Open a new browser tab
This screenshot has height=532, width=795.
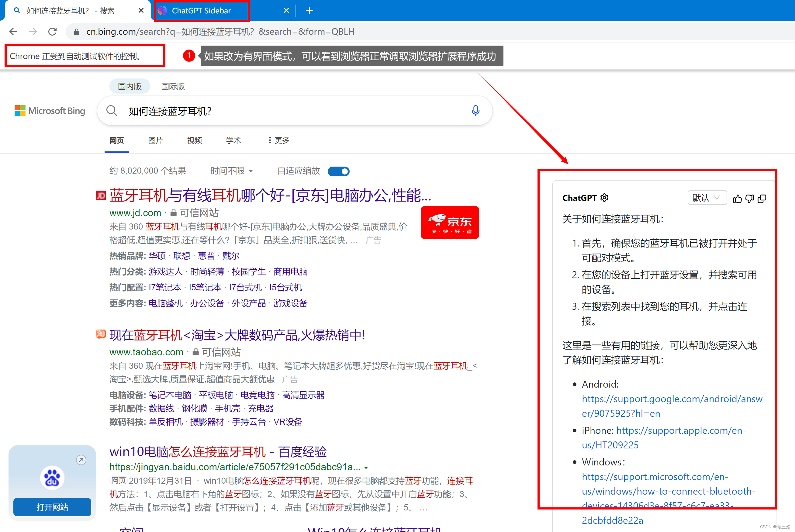pyautogui.click(x=309, y=11)
